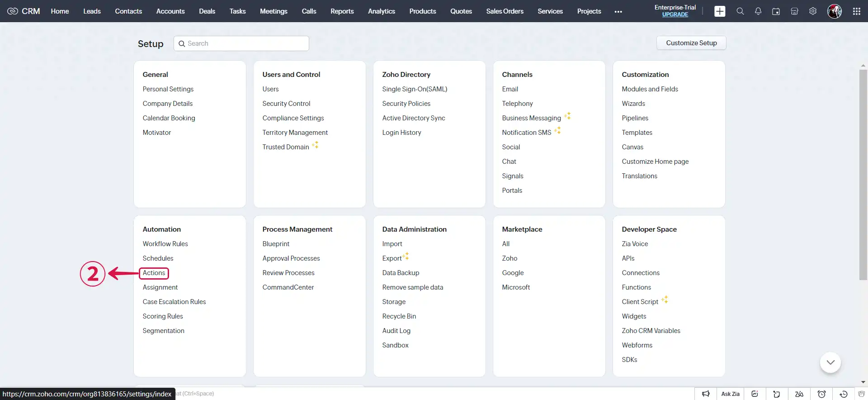Click the alarm clock reminders icon
The width and height of the screenshot is (868, 400).
(821, 394)
